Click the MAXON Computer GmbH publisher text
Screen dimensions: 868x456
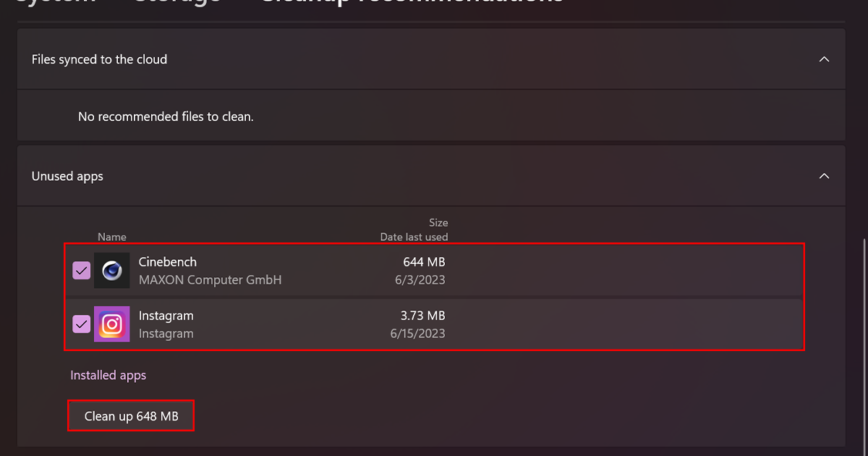210,279
